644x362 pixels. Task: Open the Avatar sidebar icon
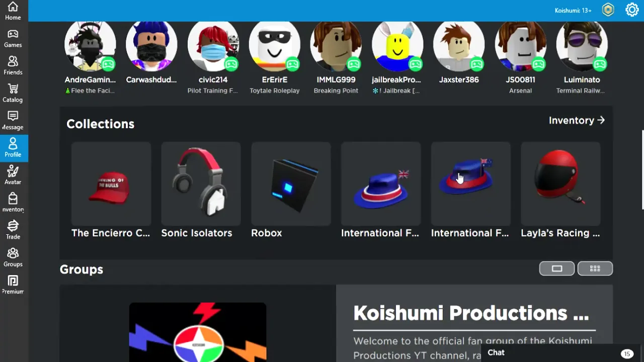tap(13, 175)
